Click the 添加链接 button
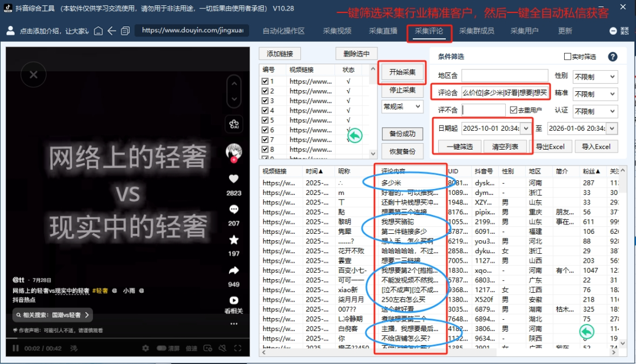This screenshot has height=364, width=636. [280, 54]
